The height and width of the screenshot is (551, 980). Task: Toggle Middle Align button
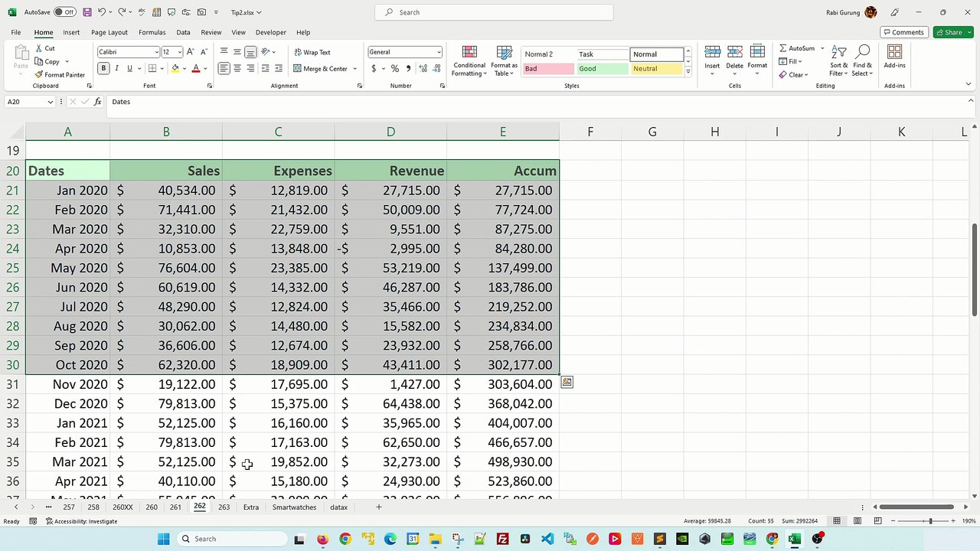point(237,52)
